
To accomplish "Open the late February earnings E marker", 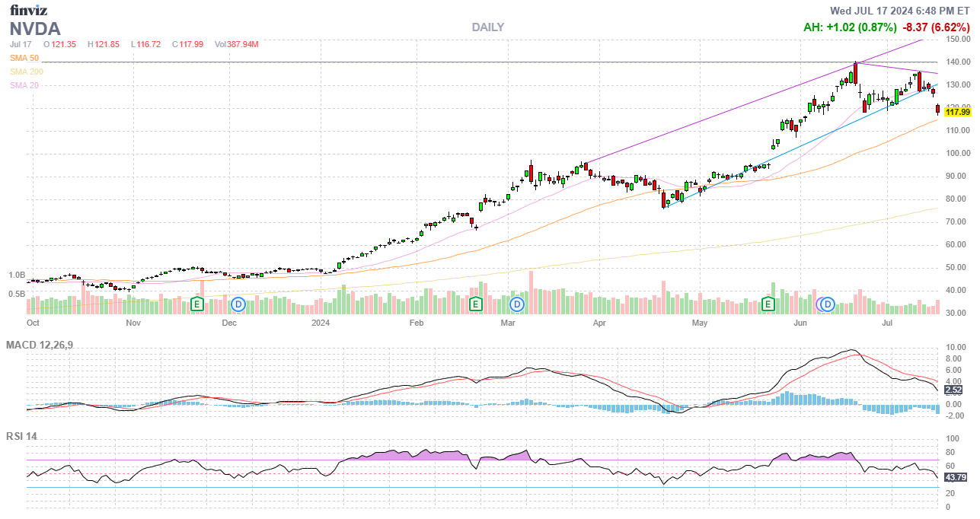I will click(475, 304).
